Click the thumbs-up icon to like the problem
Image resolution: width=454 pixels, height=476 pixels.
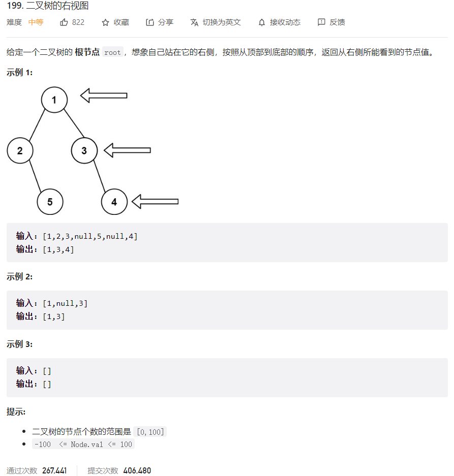coord(64,22)
